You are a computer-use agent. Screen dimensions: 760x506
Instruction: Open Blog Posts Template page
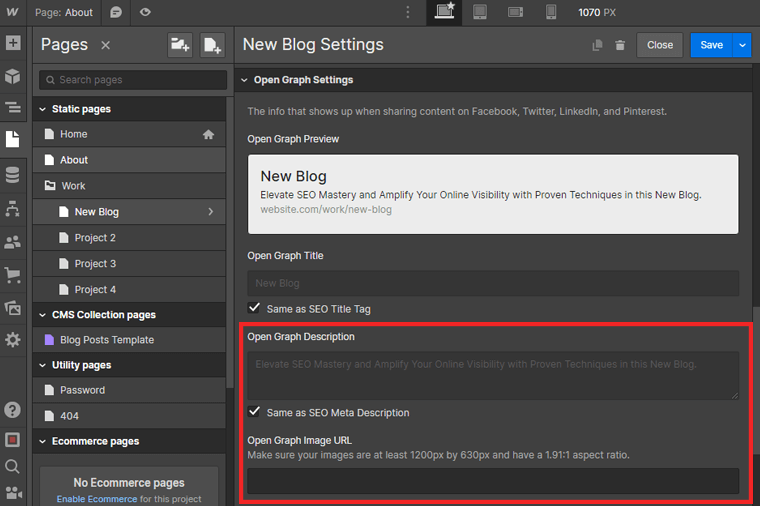click(x=129, y=340)
